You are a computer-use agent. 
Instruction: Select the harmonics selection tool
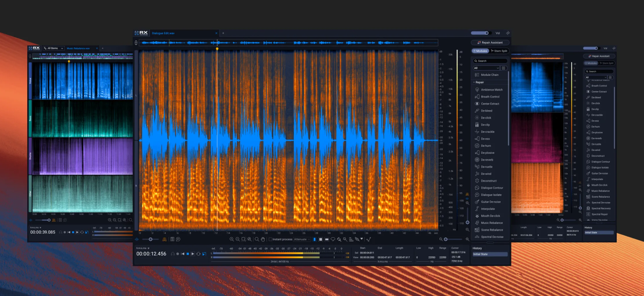point(351,239)
